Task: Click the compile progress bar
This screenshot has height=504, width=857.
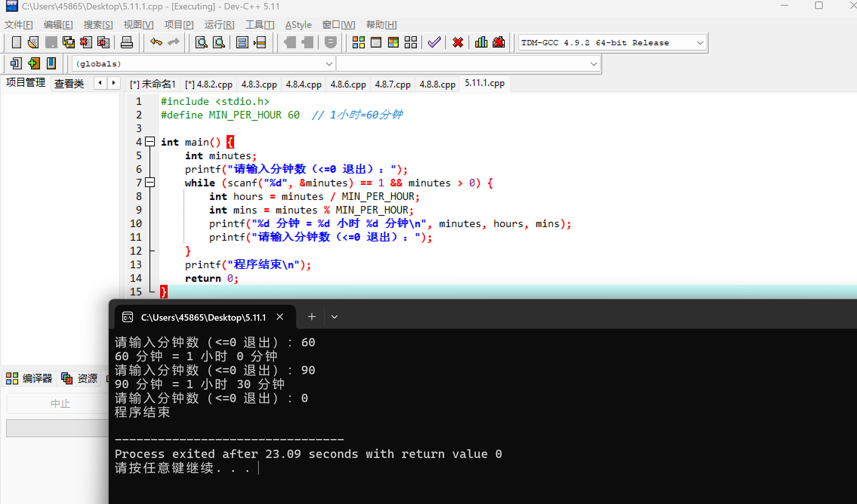Action: tap(57, 428)
